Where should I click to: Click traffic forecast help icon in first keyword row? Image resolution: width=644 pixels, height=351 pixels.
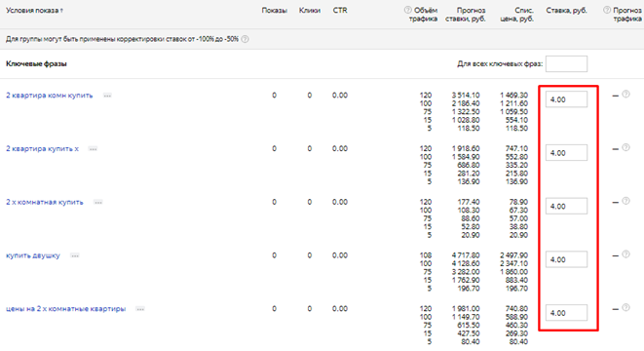[625, 95]
